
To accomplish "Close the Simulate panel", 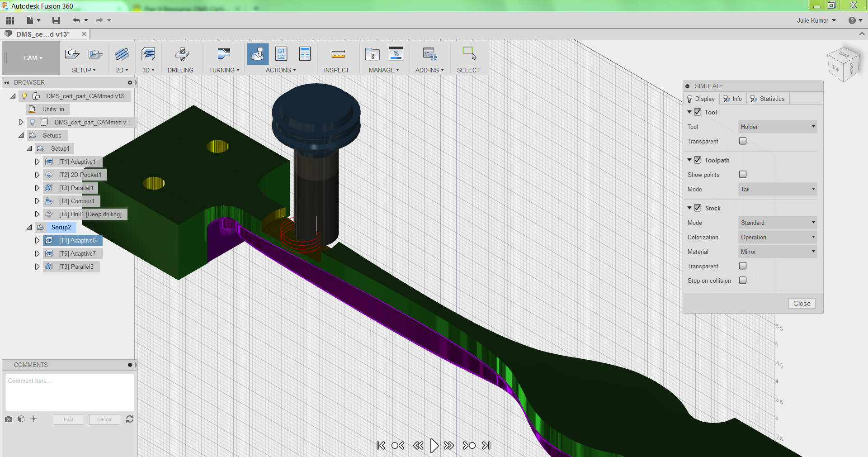I will click(x=802, y=304).
